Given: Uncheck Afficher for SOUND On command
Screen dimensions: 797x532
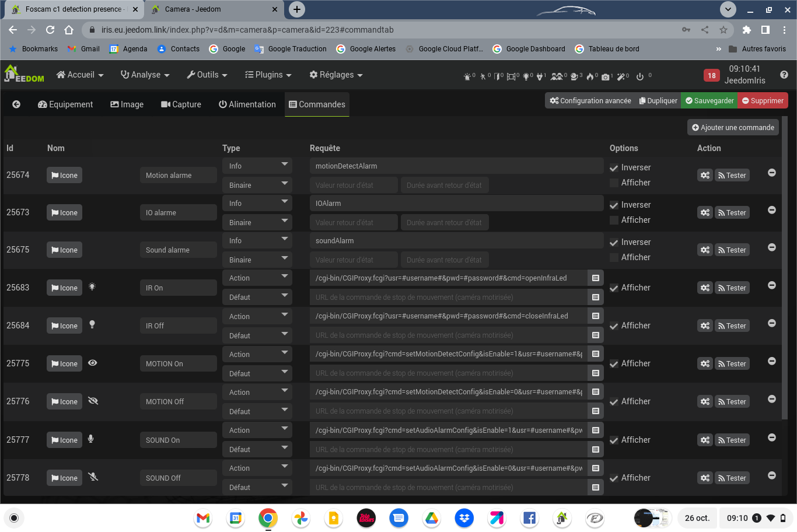Looking at the screenshot, I should point(614,440).
